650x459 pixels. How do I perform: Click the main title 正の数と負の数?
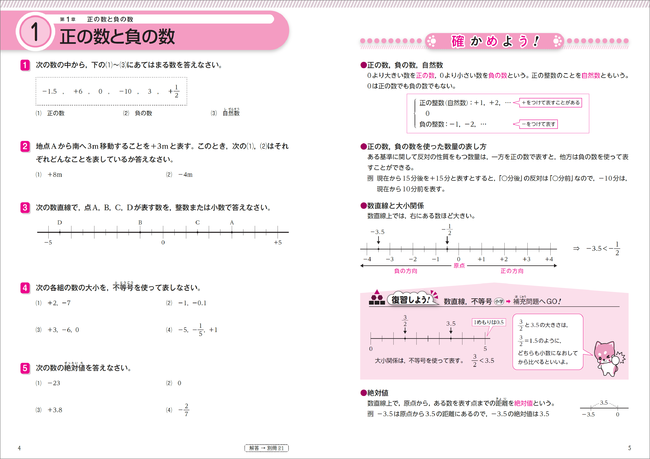(x=117, y=36)
